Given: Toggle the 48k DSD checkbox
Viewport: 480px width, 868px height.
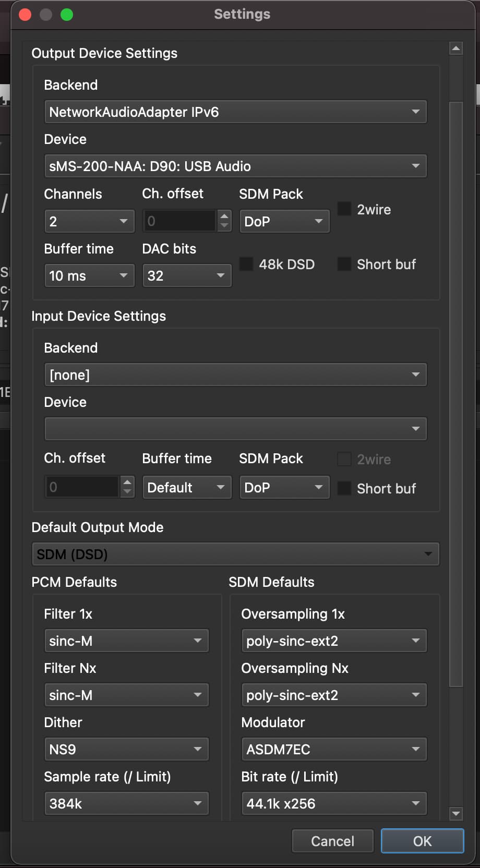Looking at the screenshot, I should pos(246,264).
